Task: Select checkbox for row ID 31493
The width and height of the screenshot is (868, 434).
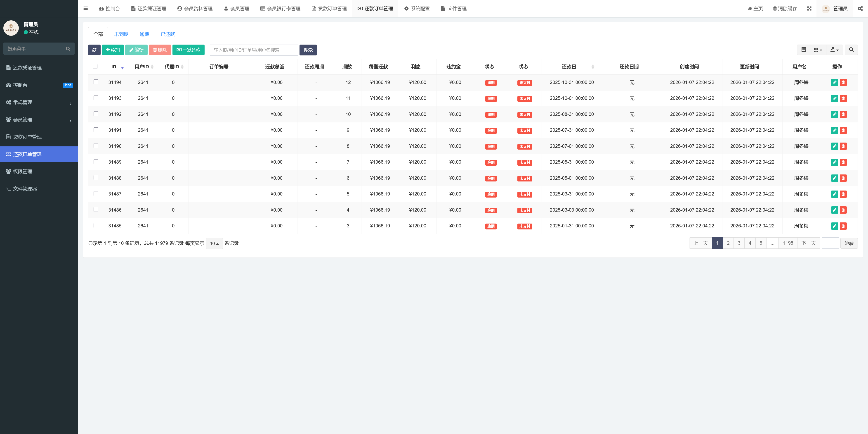Action: click(x=96, y=98)
